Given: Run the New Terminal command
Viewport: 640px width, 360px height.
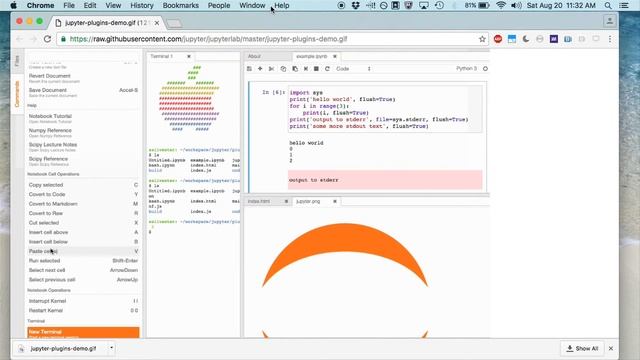Looking at the screenshot, I should point(83,333).
